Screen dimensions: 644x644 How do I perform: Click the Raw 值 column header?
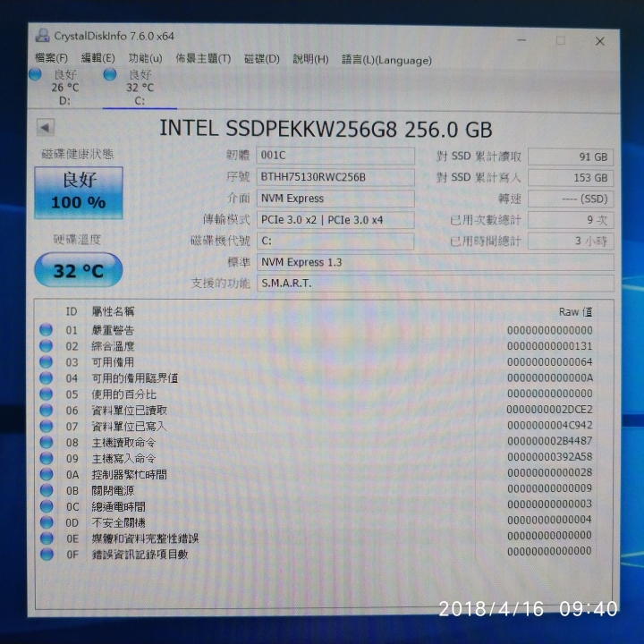(x=575, y=312)
